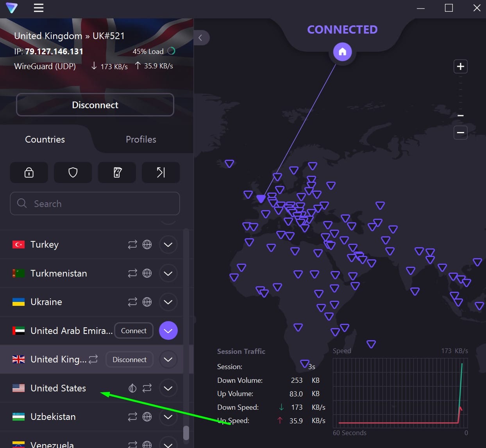Click the globe icon for Ukraine

click(x=147, y=302)
